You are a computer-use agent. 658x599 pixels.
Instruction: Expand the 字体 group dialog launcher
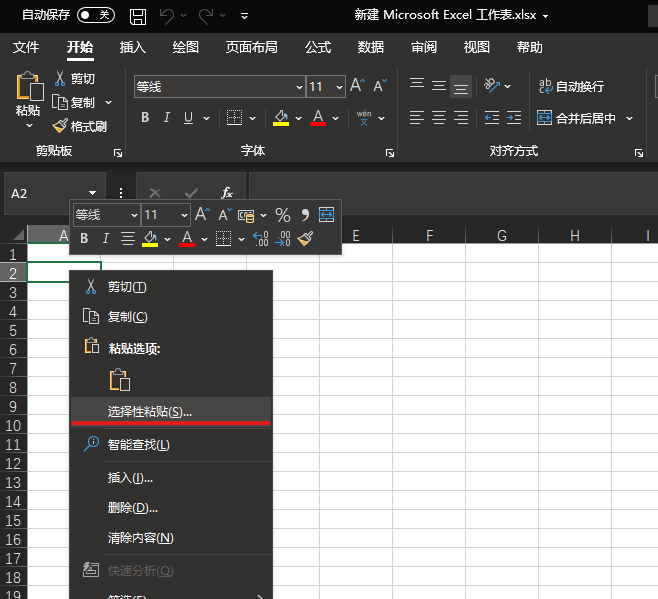(390, 153)
